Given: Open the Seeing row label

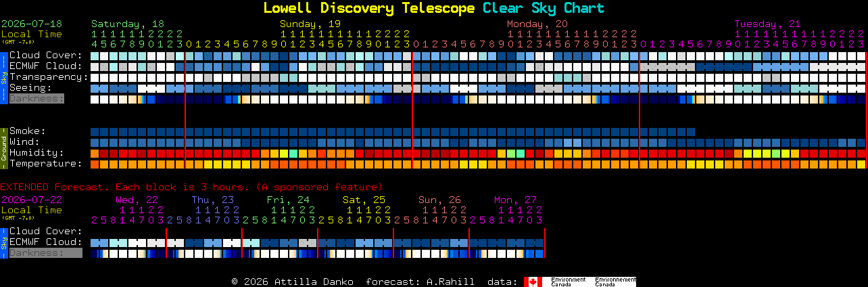Looking at the screenshot, I should [30, 88].
